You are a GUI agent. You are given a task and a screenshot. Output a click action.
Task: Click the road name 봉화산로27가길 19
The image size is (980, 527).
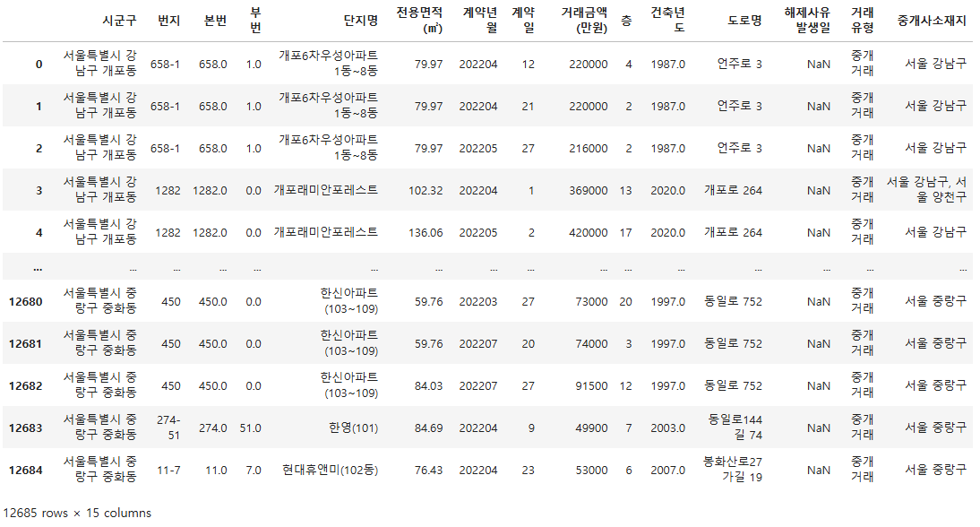[x=733, y=470]
